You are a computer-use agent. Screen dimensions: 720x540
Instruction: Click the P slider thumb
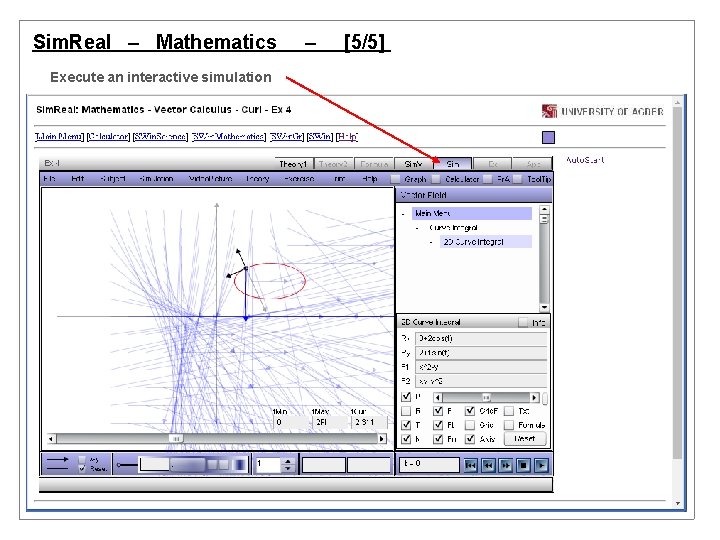pyautogui.click(x=486, y=397)
